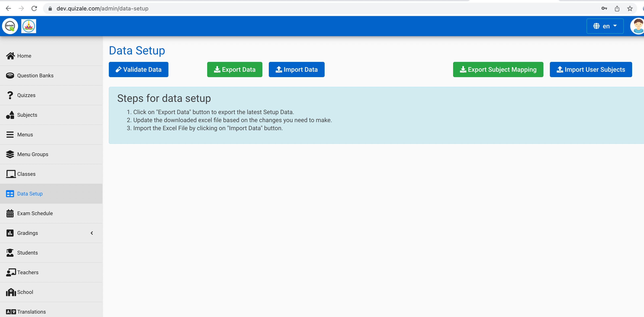Click the Quizale logo

[x=10, y=26]
